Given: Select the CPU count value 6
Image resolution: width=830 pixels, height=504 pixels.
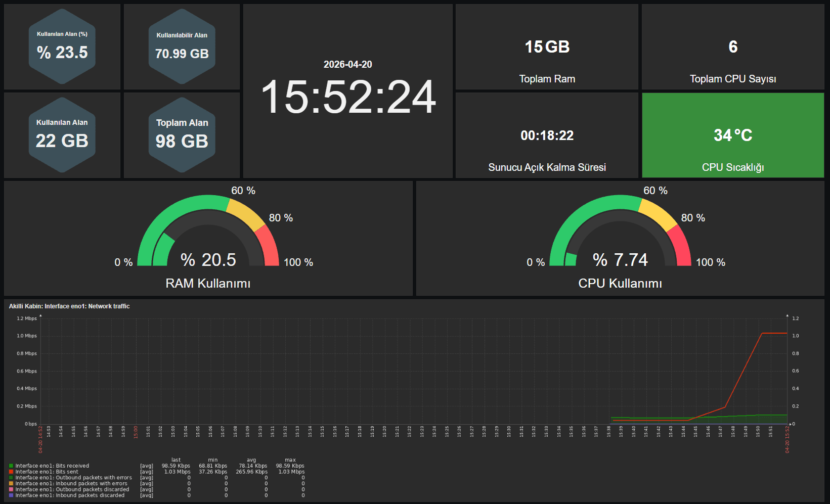Looking at the screenshot, I should [x=733, y=47].
